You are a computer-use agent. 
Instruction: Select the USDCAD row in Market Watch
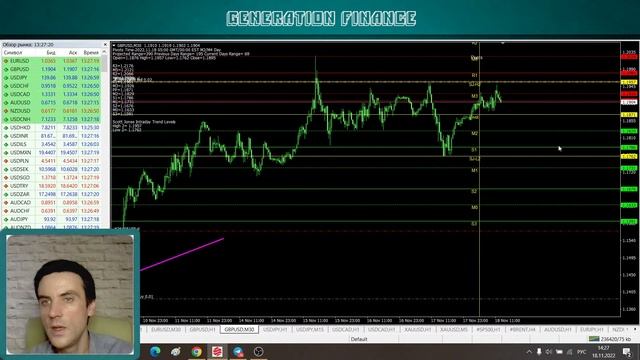coord(51,94)
